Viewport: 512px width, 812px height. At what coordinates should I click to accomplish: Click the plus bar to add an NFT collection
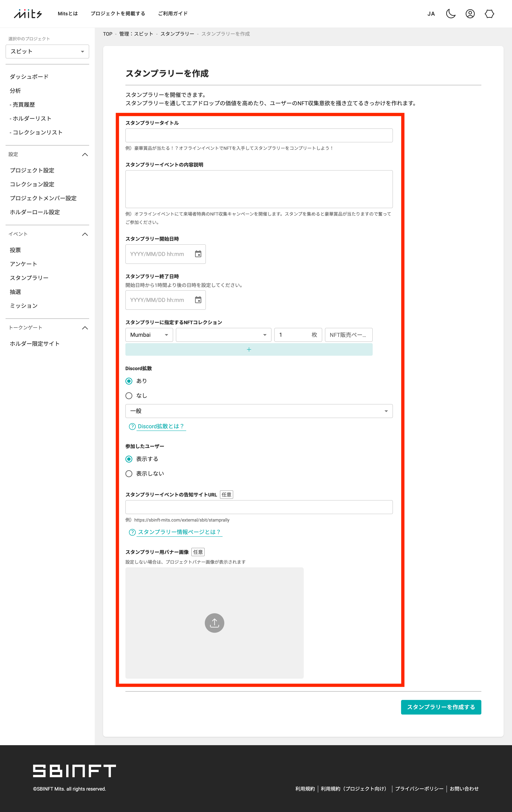tap(249, 349)
